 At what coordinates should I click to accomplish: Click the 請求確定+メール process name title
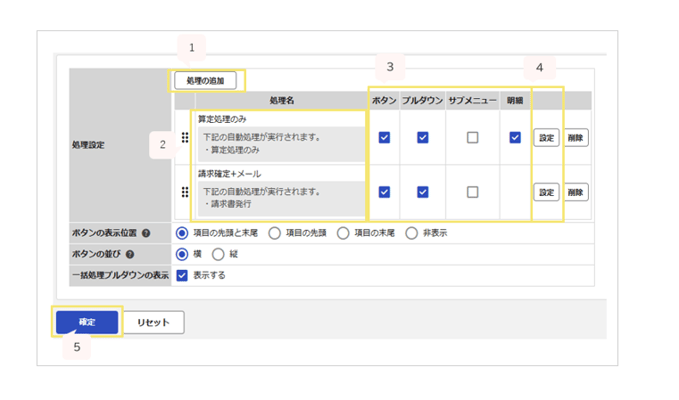tap(230, 174)
